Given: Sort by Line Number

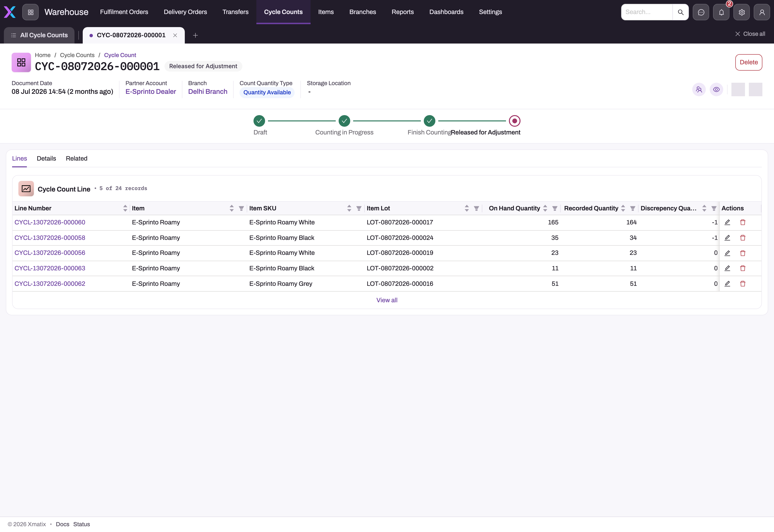Looking at the screenshot, I should tap(125, 208).
